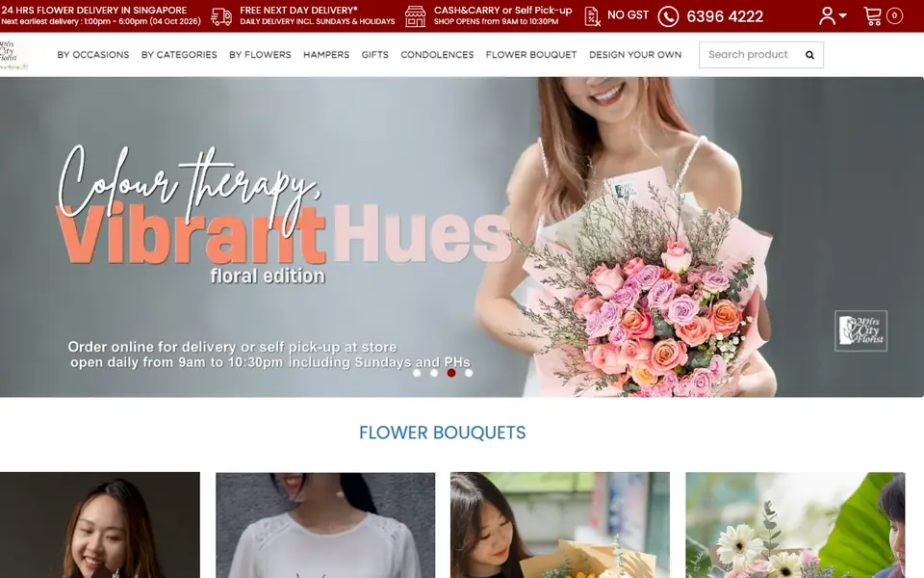Image resolution: width=924 pixels, height=578 pixels.
Task: Click DAILY DELIVERY INCL. SUNDAYS & HOLIDAYS text
Action: point(317,21)
